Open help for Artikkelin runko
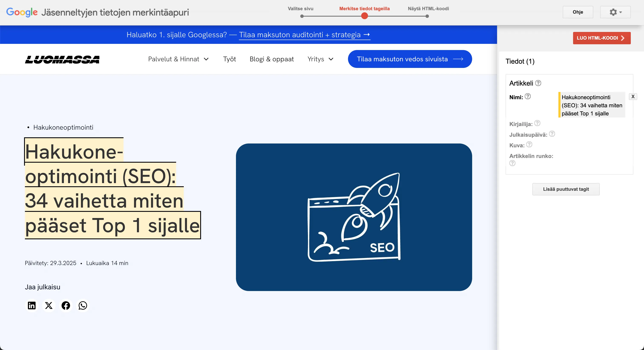 (513, 163)
